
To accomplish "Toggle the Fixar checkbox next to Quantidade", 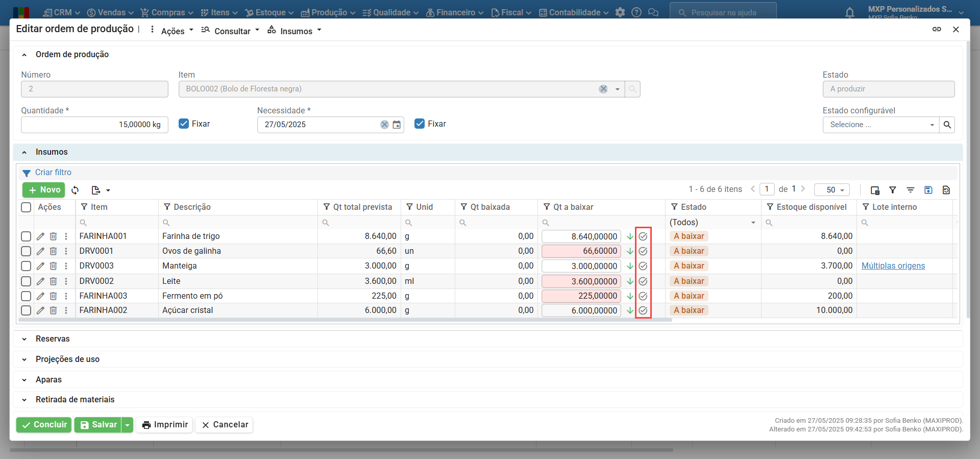I will [x=184, y=124].
